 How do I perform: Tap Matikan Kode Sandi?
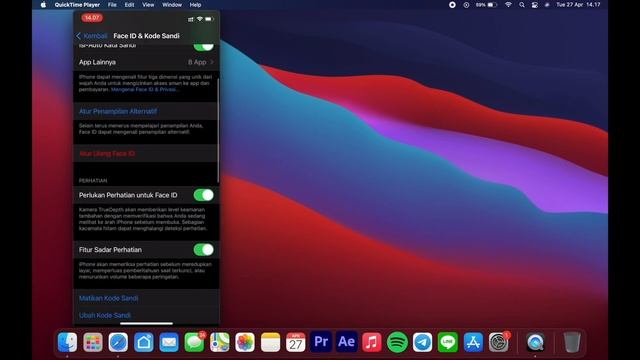109,298
